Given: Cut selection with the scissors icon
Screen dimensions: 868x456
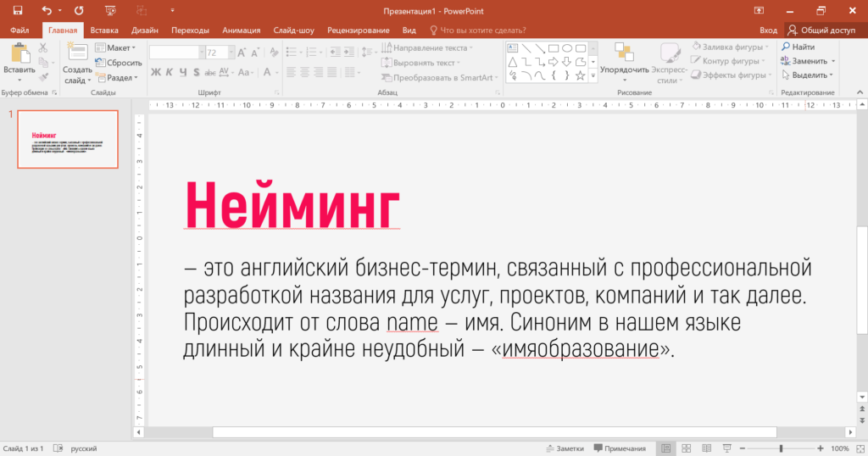Looking at the screenshot, I should pos(43,48).
